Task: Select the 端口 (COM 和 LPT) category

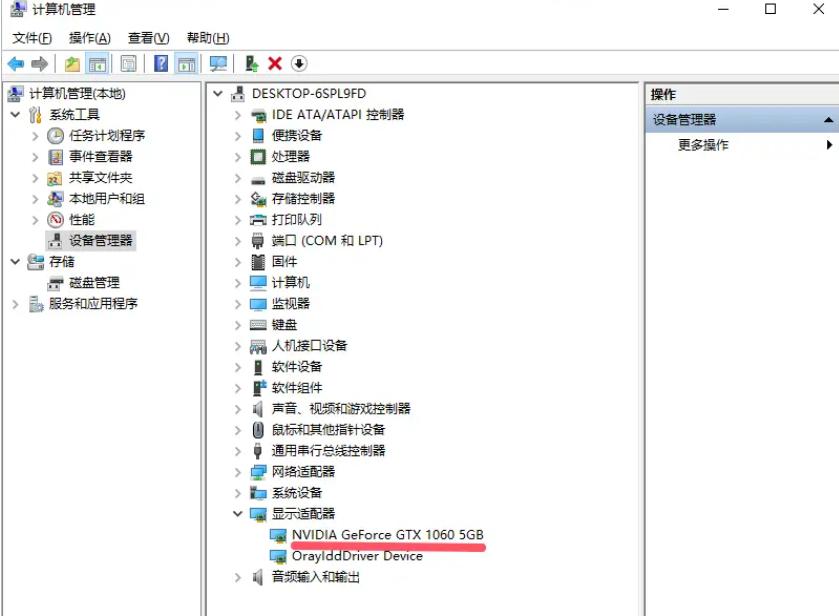Action: 327,241
